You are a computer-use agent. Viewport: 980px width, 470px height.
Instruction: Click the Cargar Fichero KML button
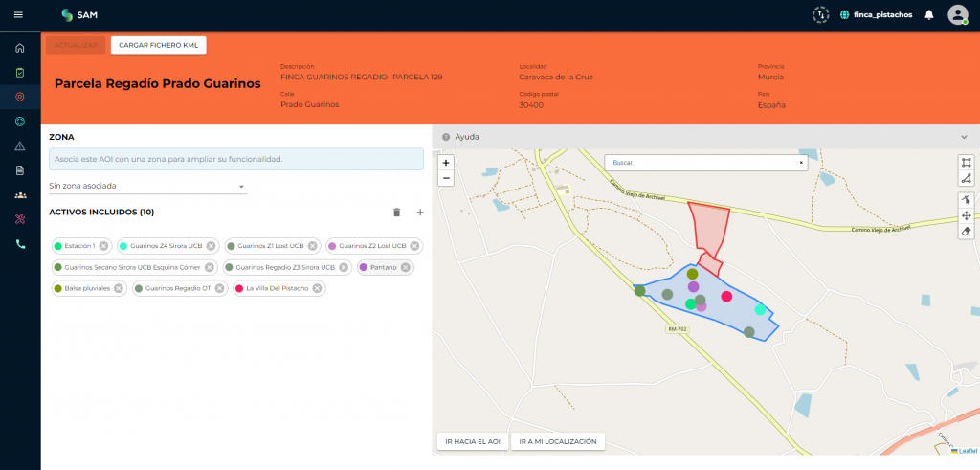pos(159,45)
